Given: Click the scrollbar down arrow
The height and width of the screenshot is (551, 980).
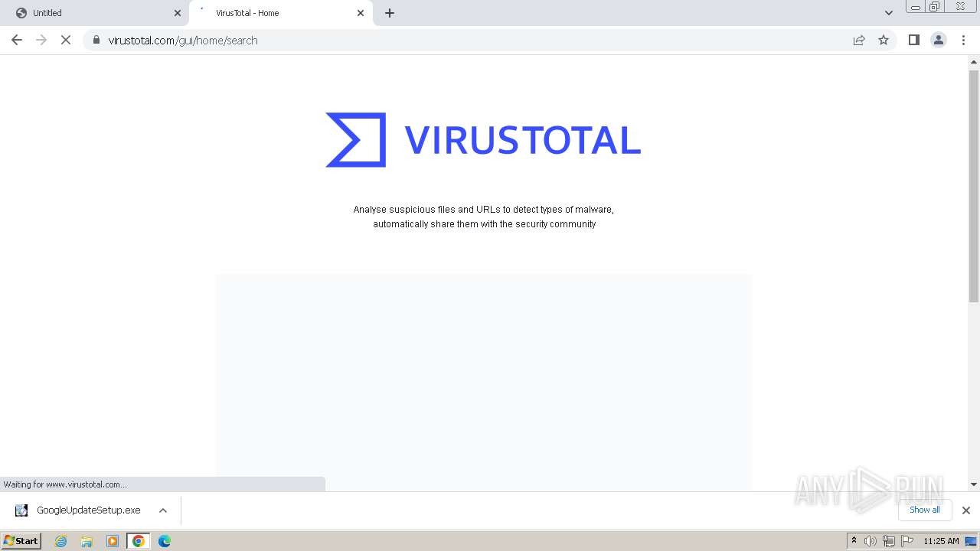Looking at the screenshot, I should [974, 484].
